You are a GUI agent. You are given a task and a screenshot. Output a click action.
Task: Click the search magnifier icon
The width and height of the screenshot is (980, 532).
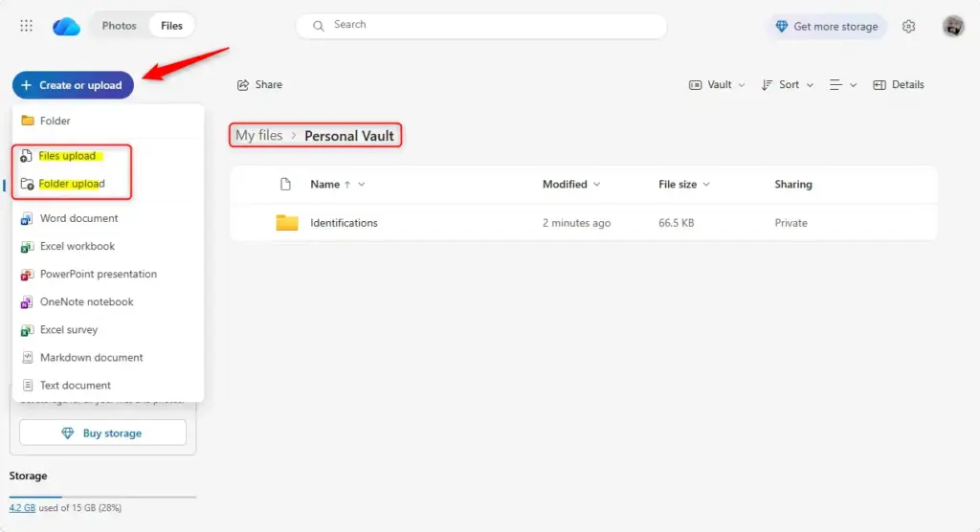[x=318, y=26]
